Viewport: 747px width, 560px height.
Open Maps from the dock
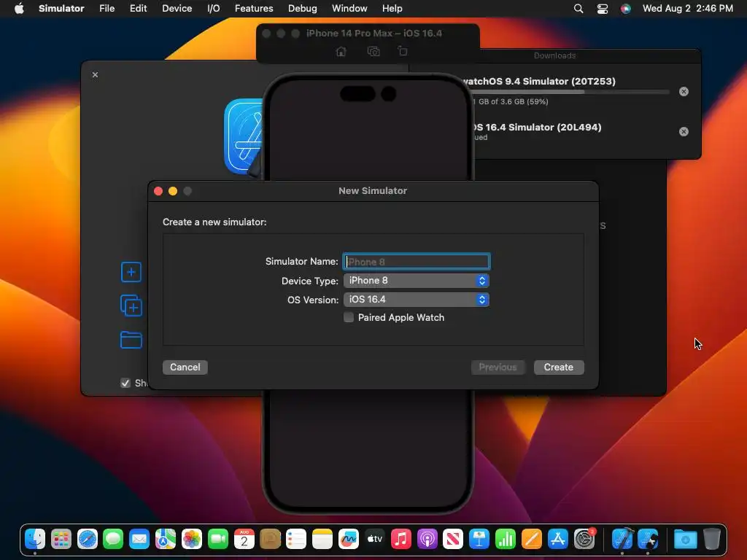166,539
